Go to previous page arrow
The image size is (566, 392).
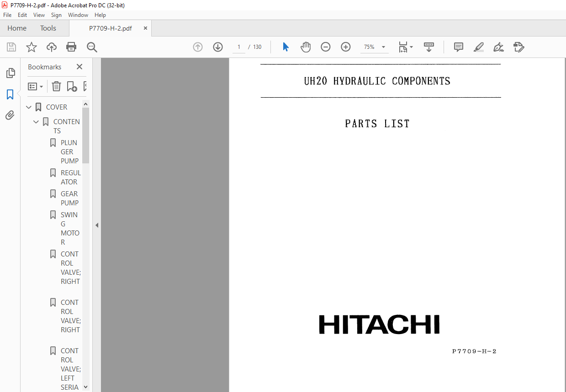pyautogui.click(x=198, y=47)
